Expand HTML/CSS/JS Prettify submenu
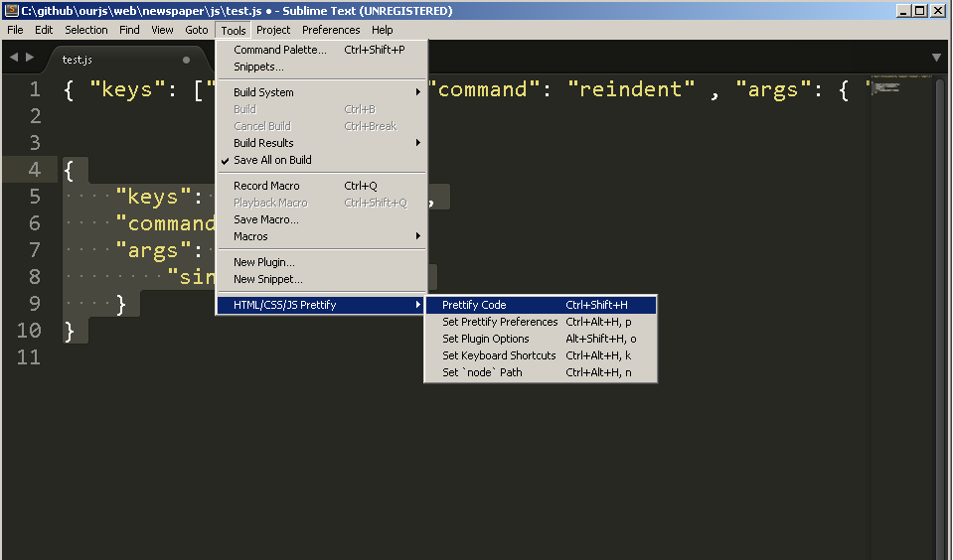The height and width of the screenshot is (560, 953). (321, 305)
